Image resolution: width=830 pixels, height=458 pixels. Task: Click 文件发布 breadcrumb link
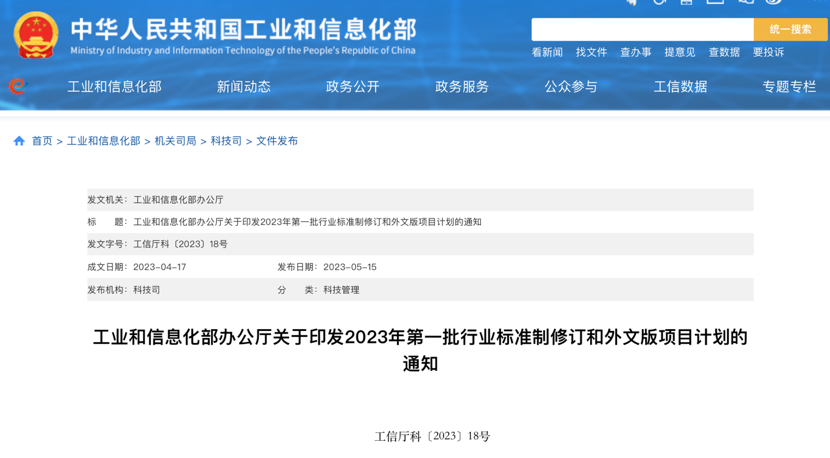coord(277,141)
